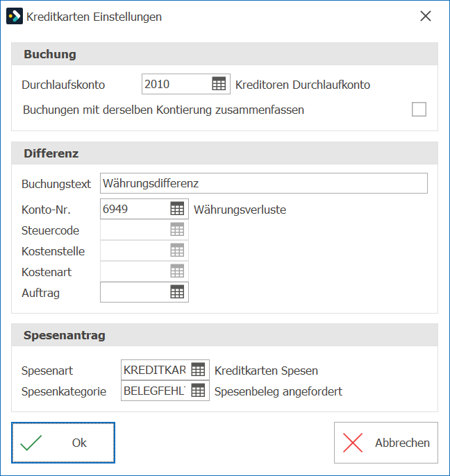The height and width of the screenshot is (476, 450).
Task: Click the Spesenantrag section header
Action: tap(224, 335)
